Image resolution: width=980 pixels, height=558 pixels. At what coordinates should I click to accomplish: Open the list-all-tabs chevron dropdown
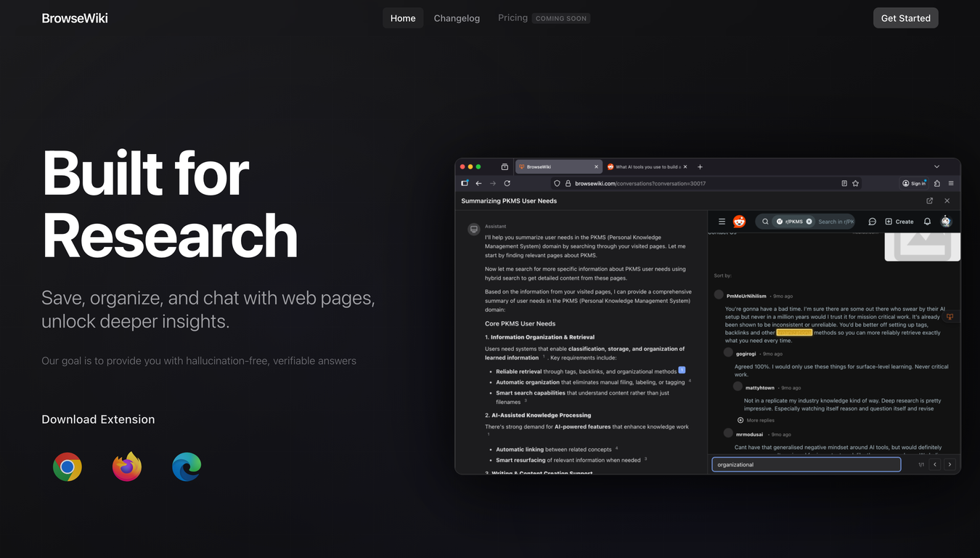936,166
